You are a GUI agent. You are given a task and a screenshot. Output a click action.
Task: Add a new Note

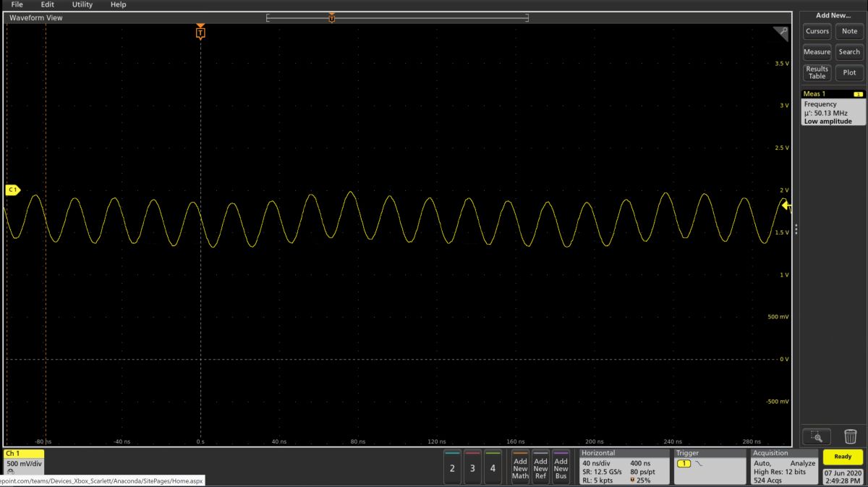tap(849, 31)
